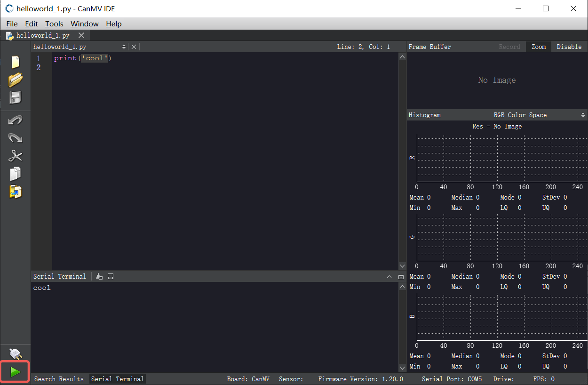Click the Serial Port: COM5 status entry

coord(452,379)
